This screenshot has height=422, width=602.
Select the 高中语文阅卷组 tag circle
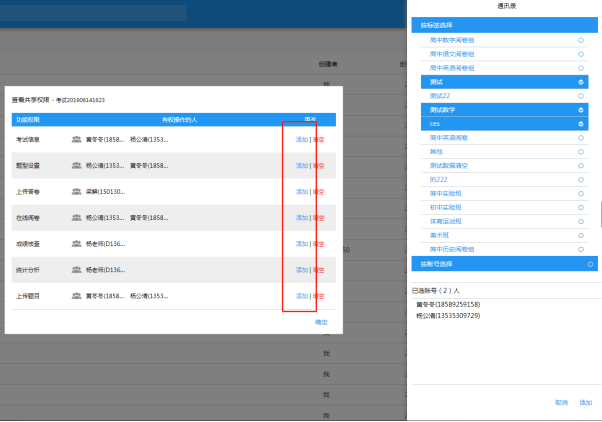[581, 54]
